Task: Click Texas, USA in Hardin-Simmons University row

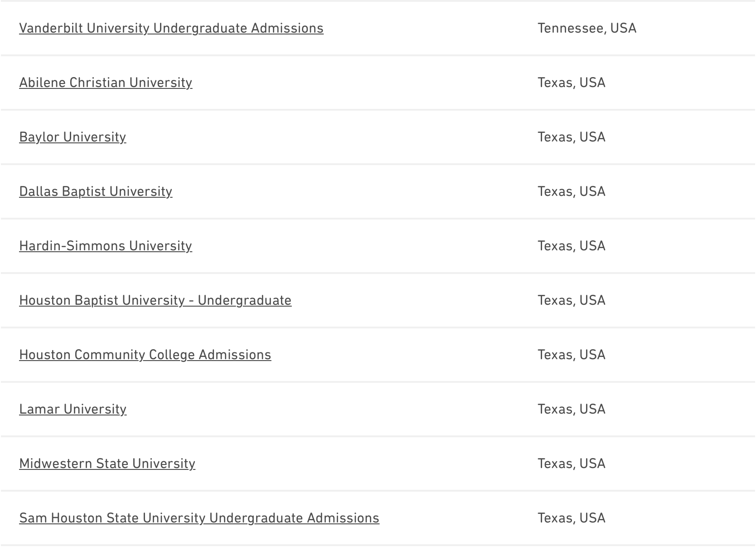Action: [x=572, y=246]
